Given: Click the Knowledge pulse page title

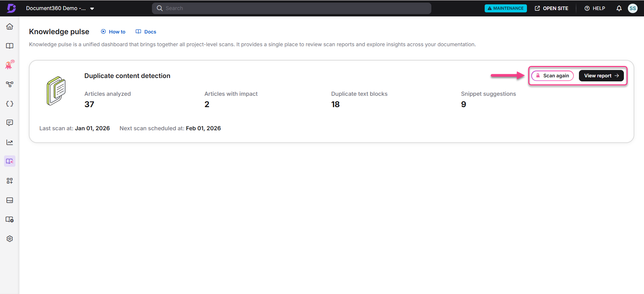Looking at the screenshot, I should coord(59,31).
